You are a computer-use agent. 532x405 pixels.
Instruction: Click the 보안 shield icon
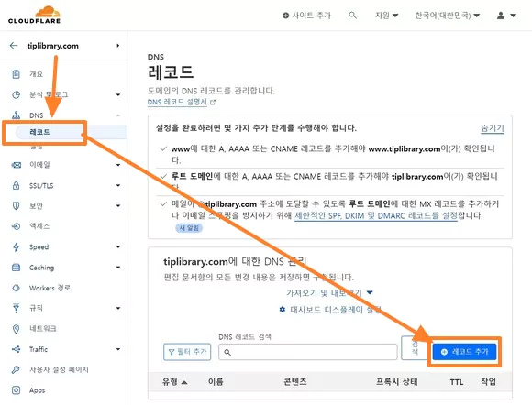click(16, 206)
